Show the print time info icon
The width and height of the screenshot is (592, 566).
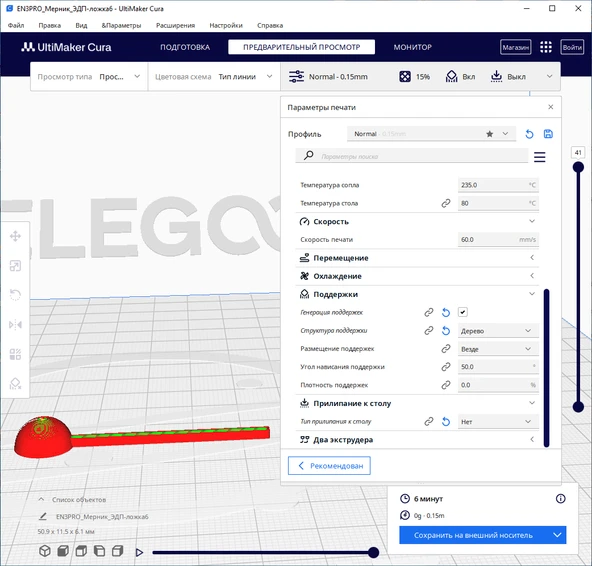point(561,499)
